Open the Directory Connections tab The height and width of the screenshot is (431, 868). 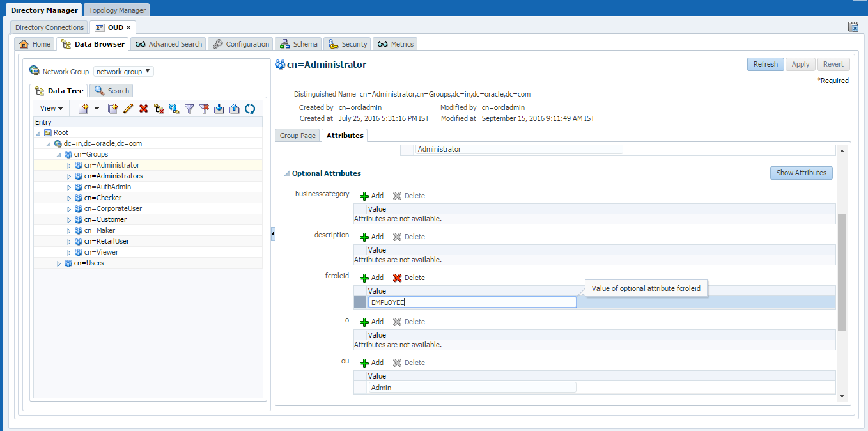(x=49, y=27)
